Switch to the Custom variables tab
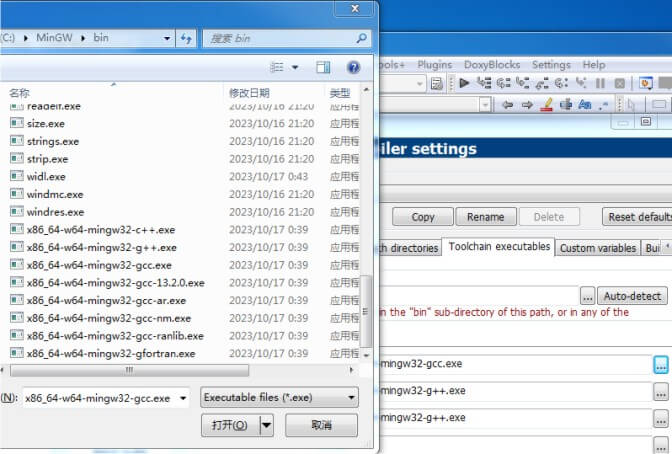This screenshot has height=454, width=672. point(598,248)
